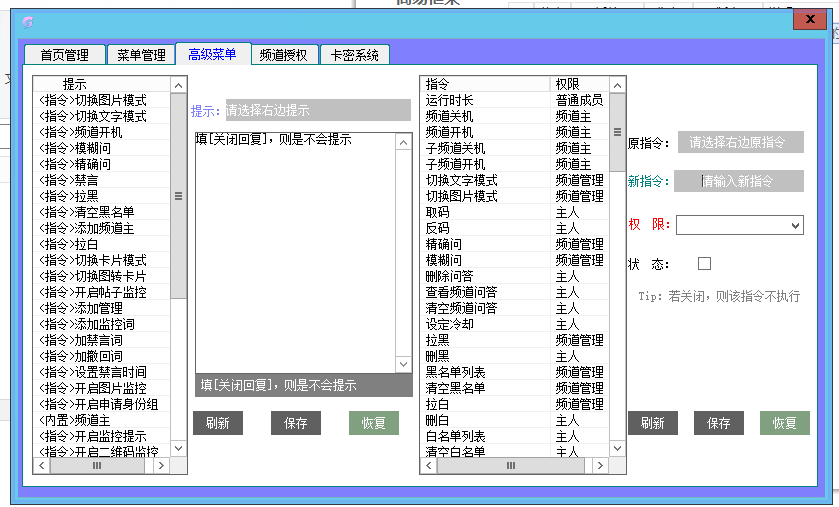This screenshot has width=839, height=507.
Task: Click 指令 table scroll-left arrow
Action: (429, 465)
